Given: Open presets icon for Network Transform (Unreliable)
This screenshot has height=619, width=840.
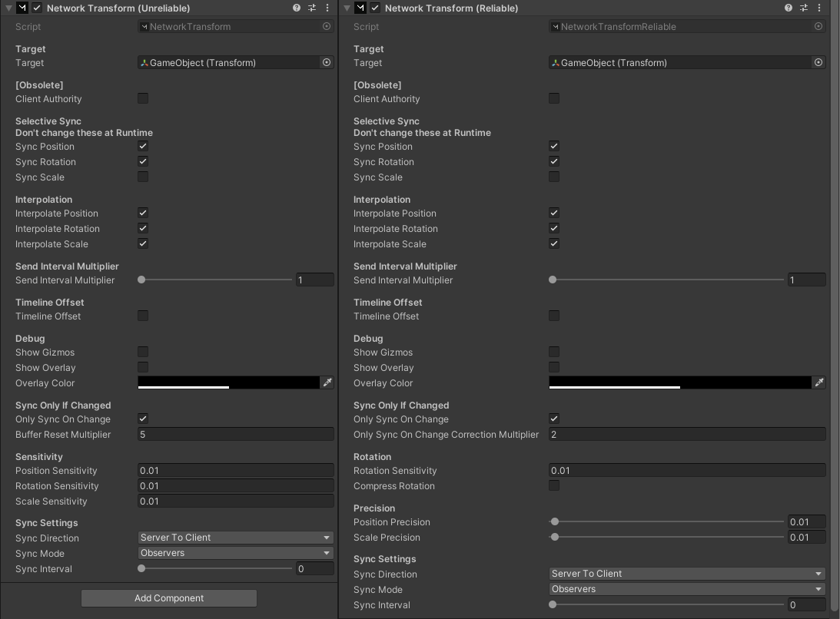Looking at the screenshot, I should tap(312, 8).
